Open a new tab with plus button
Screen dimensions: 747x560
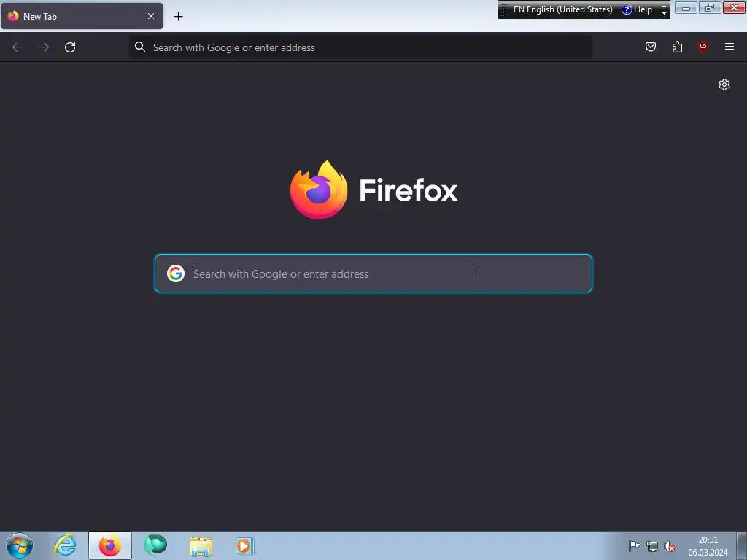(178, 17)
